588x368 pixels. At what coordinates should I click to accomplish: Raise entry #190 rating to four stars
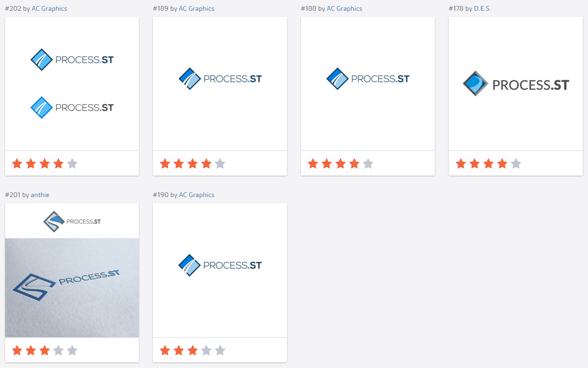[206, 350]
